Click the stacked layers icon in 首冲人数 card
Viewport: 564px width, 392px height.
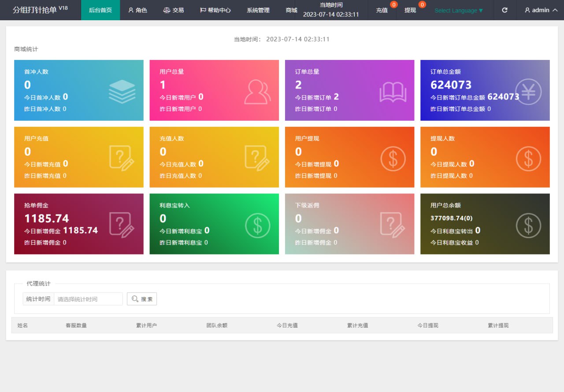[x=122, y=92]
